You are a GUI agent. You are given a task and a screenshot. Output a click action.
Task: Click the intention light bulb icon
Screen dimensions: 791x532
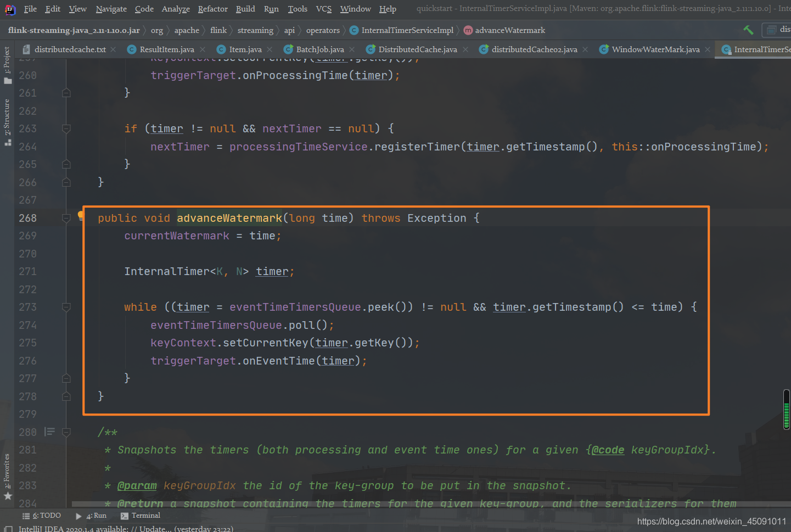tap(81, 215)
